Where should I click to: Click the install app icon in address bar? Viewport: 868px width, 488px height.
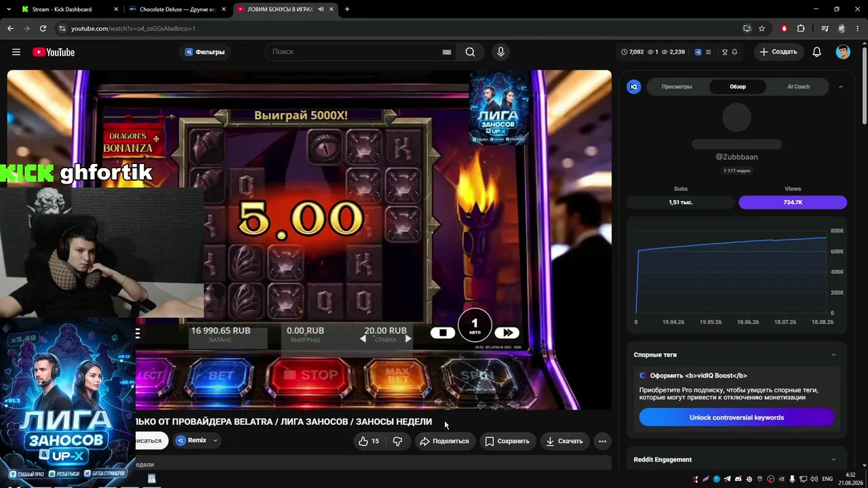[x=747, y=28]
